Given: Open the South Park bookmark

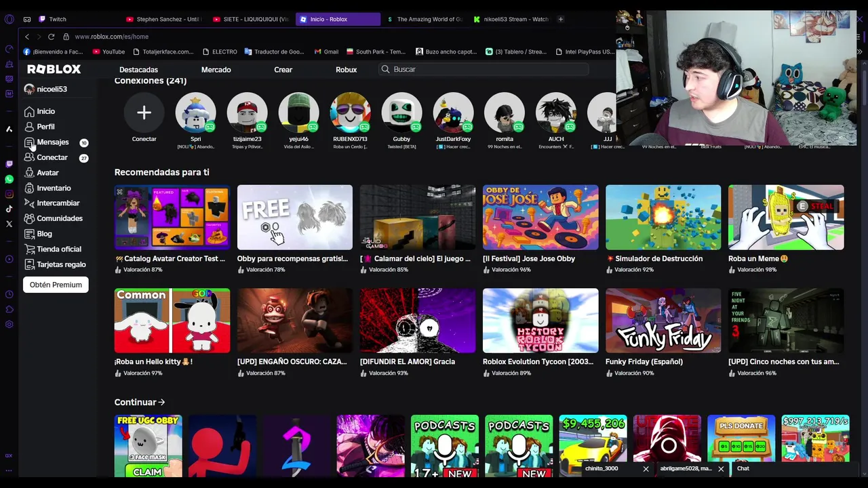Looking at the screenshot, I should point(376,52).
